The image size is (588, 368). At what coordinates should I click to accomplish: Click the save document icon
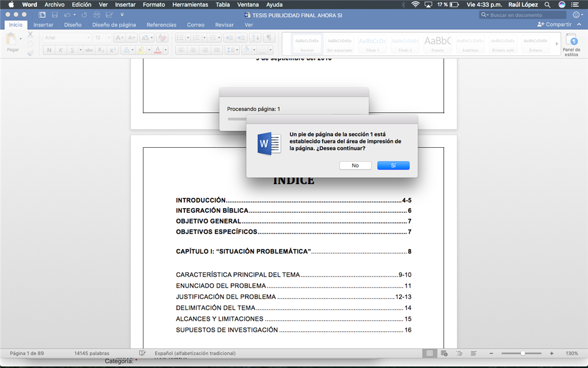point(55,14)
